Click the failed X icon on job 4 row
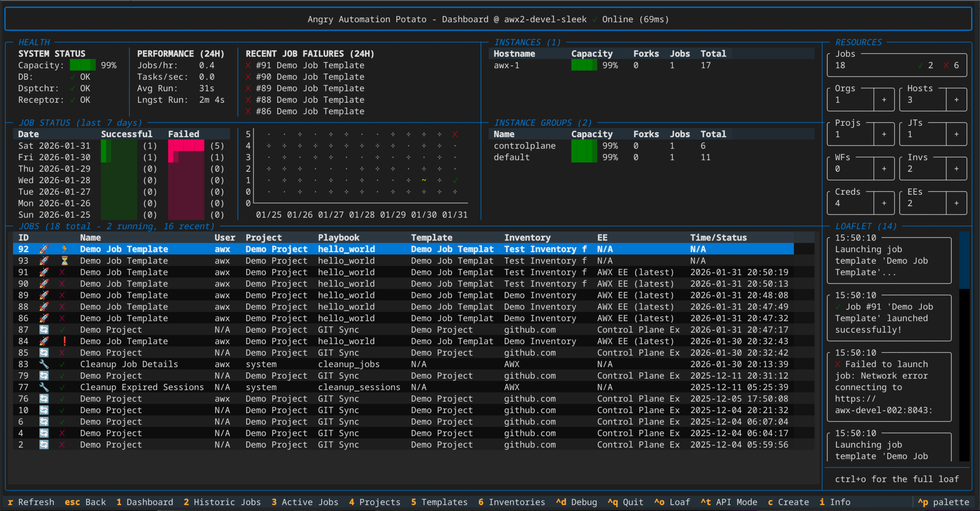 (x=62, y=433)
